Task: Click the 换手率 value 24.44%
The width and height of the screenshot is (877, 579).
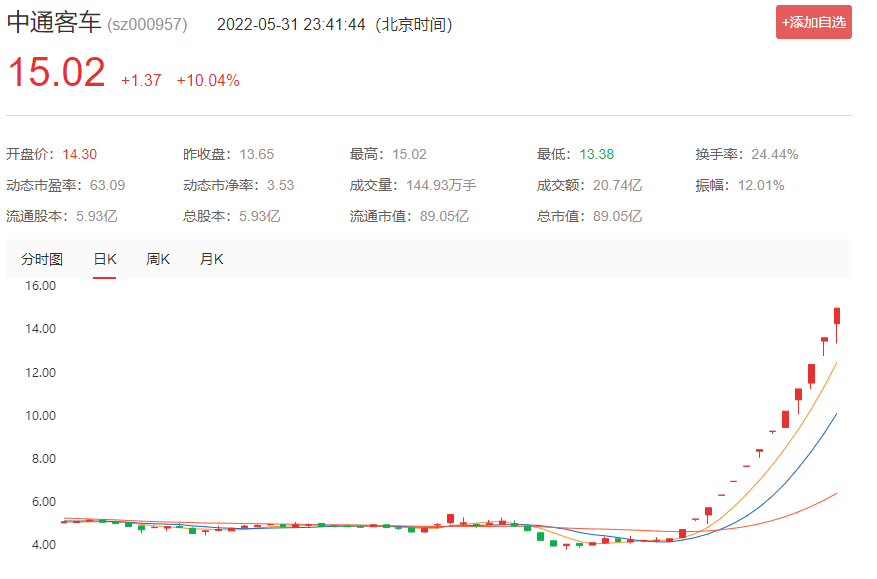Action: tap(775, 154)
